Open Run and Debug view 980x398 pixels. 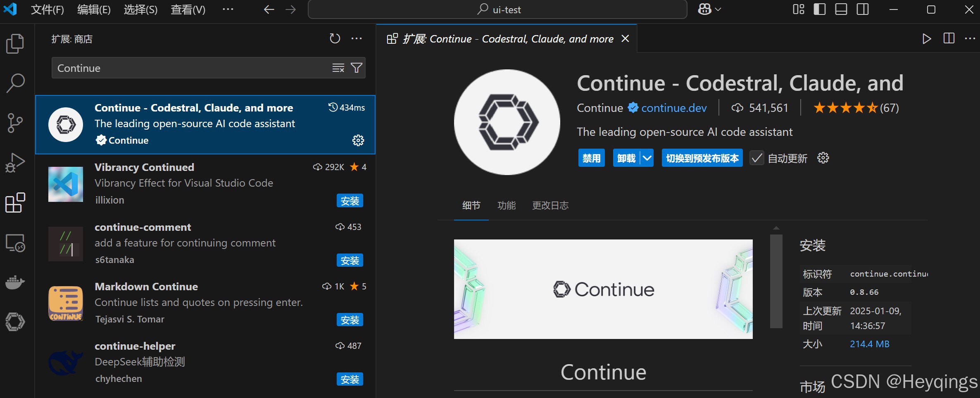pos(15,163)
